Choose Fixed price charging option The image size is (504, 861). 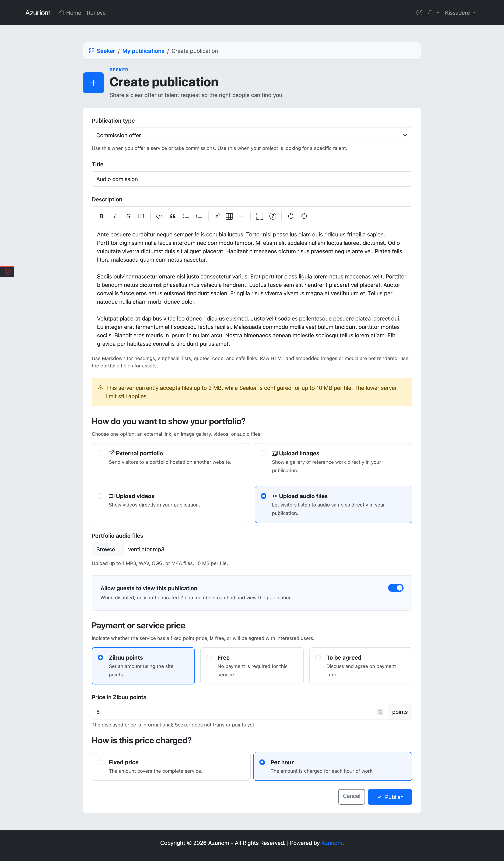tap(171, 766)
